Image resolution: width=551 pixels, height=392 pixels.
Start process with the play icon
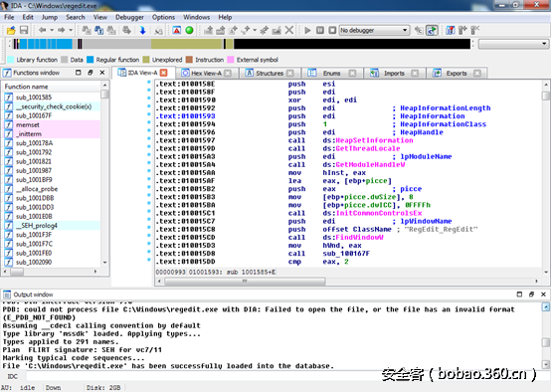[x=307, y=30]
